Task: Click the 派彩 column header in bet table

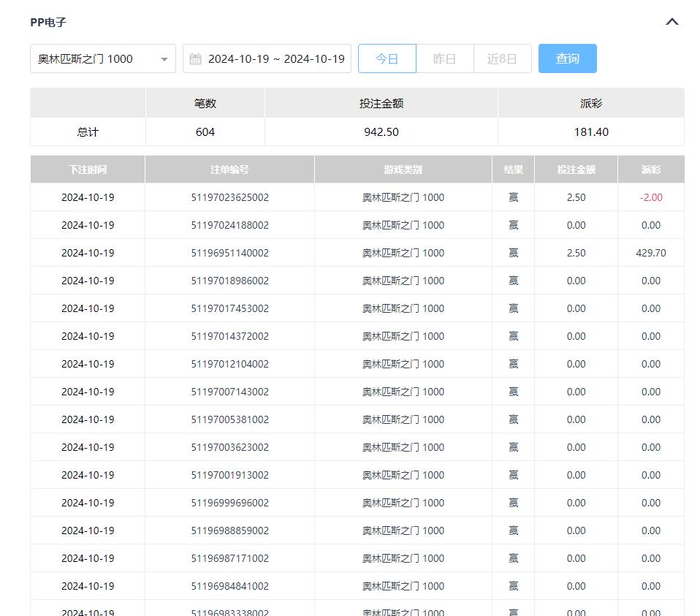Action: [650, 170]
